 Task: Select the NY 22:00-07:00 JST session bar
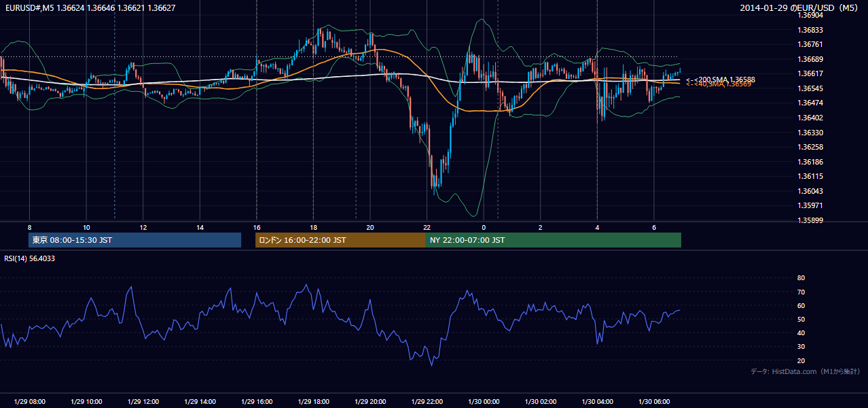point(554,240)
